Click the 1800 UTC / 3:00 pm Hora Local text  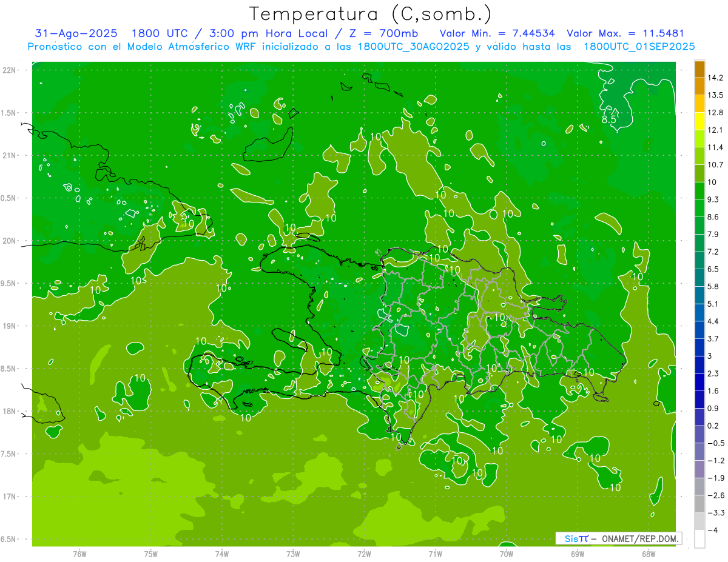[229, 33]
